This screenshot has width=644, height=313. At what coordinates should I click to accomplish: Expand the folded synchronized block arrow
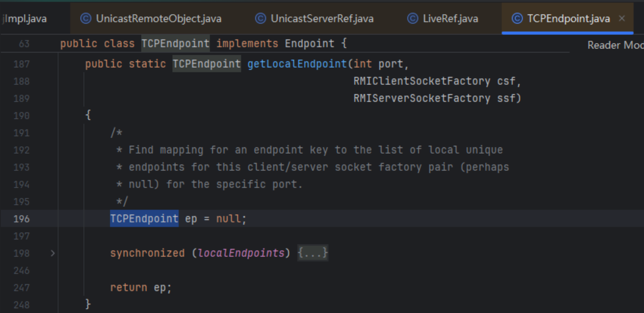pyautogui.click(x=52, y=253)
